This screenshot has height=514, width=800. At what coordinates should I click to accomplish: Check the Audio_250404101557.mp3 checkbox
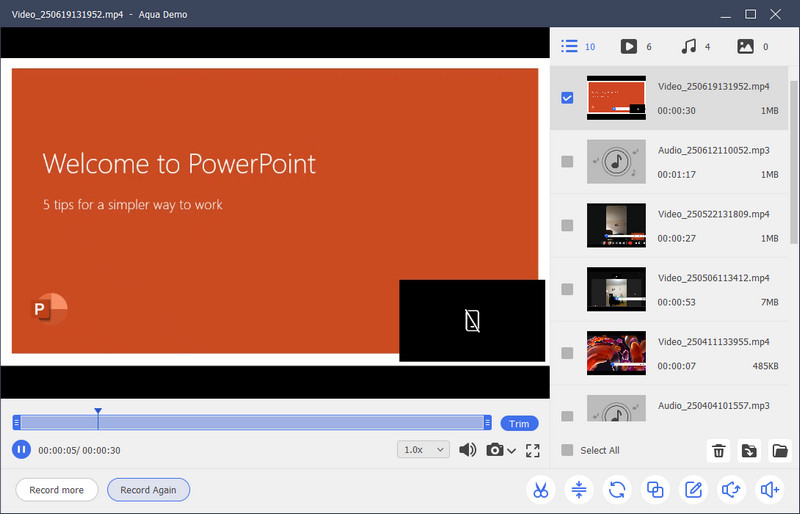(x=567, y=415)
